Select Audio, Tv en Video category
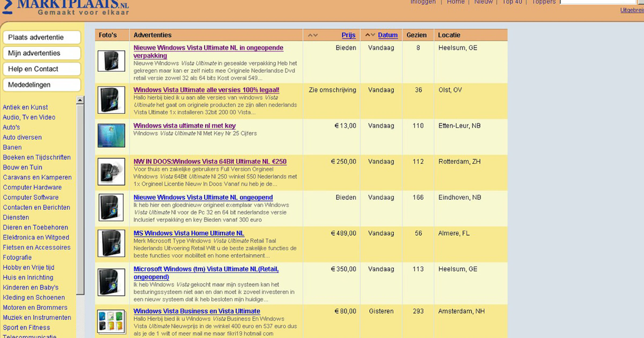 (29, 117)
